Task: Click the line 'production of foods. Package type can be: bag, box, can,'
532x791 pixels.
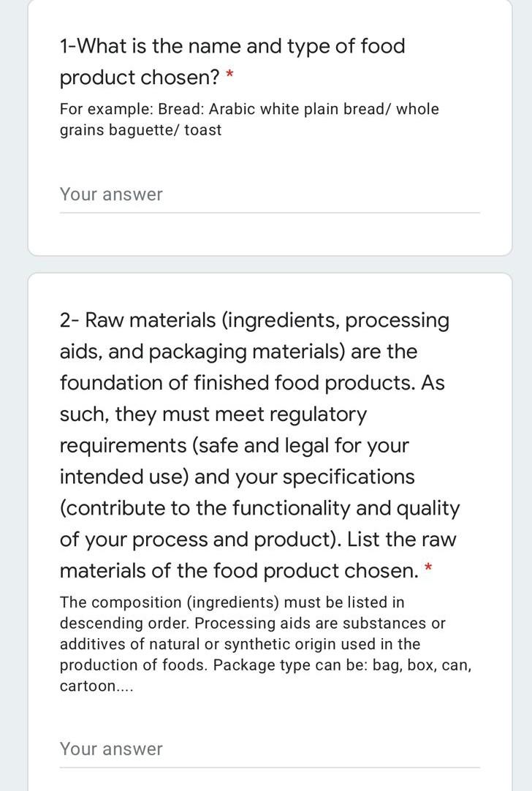Action: pos(266,665)
